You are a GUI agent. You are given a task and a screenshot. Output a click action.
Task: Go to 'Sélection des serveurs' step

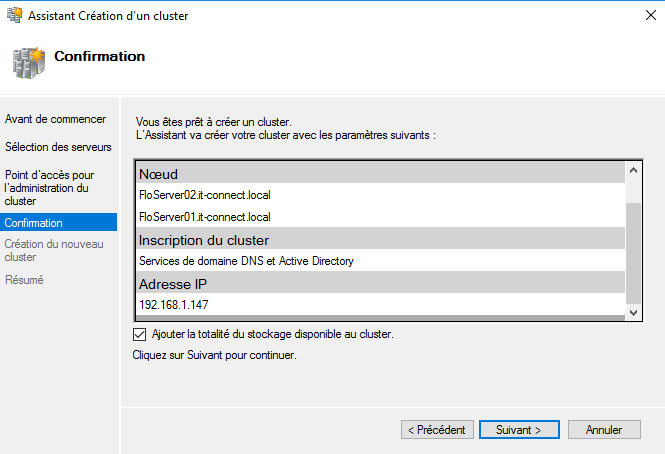58,147
